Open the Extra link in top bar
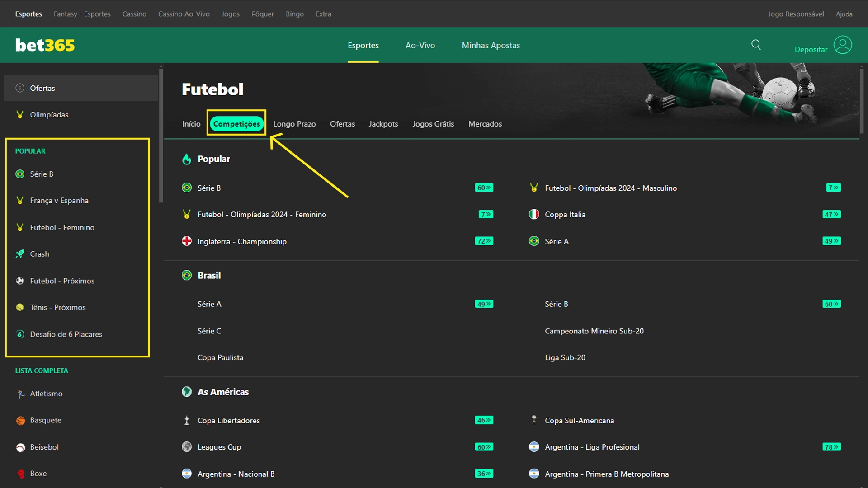Screen dimensions: 868x488 click(x=323, y=14)
